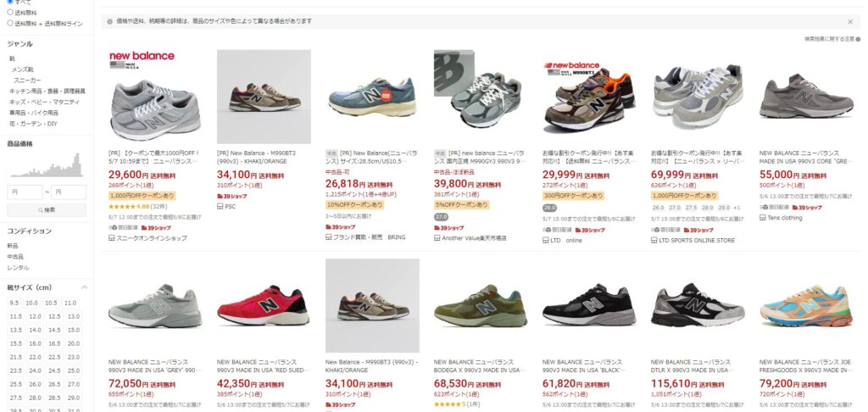Select the すべて shipping radio button
868x412 pixels.
coord(10,2)
